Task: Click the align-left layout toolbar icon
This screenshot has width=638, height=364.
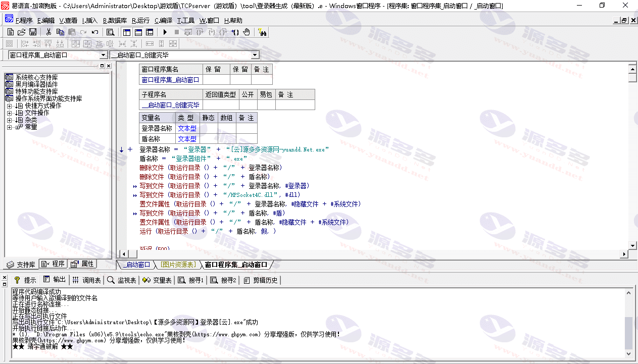Action: [x=25, y=44]
